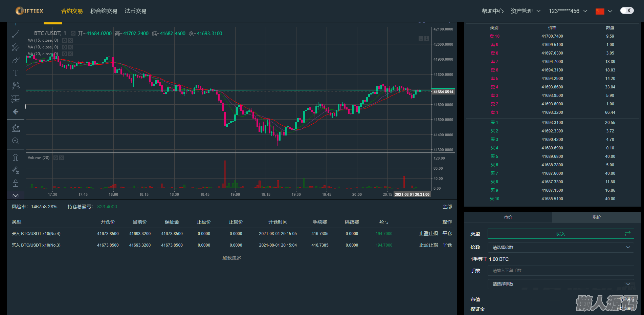Click the back arrow in chart toolbar
The image size is (644, 315).
point(16,112)
